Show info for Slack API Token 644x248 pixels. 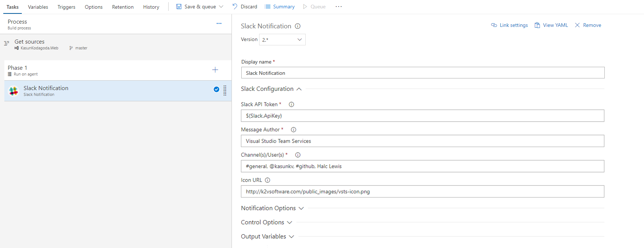click(x=291, y=105)
